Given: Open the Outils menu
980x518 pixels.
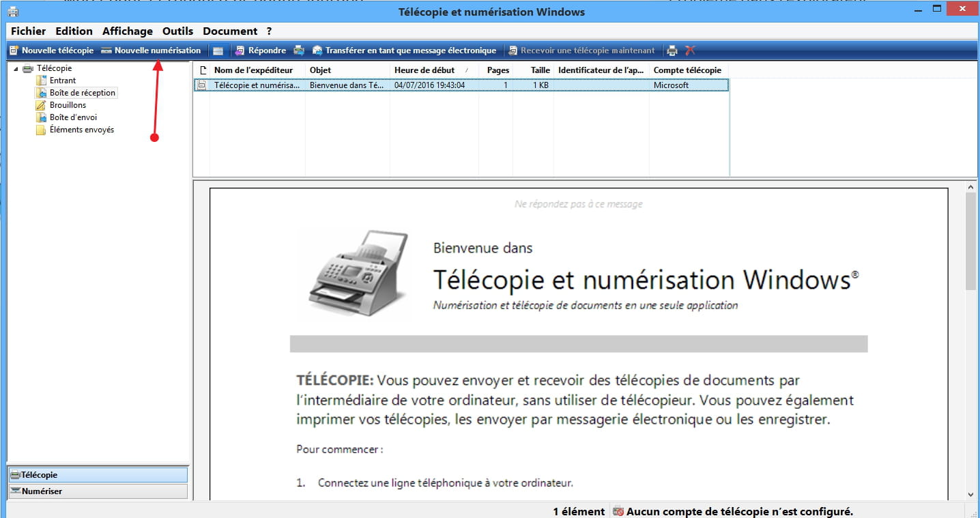Looking at the screenshot, I should coord(178,31).
